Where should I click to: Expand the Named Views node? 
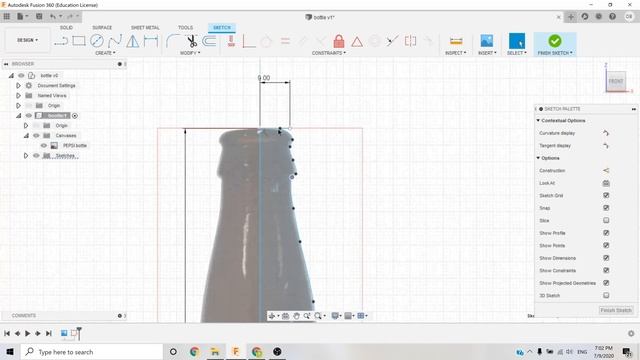point(18,96)
